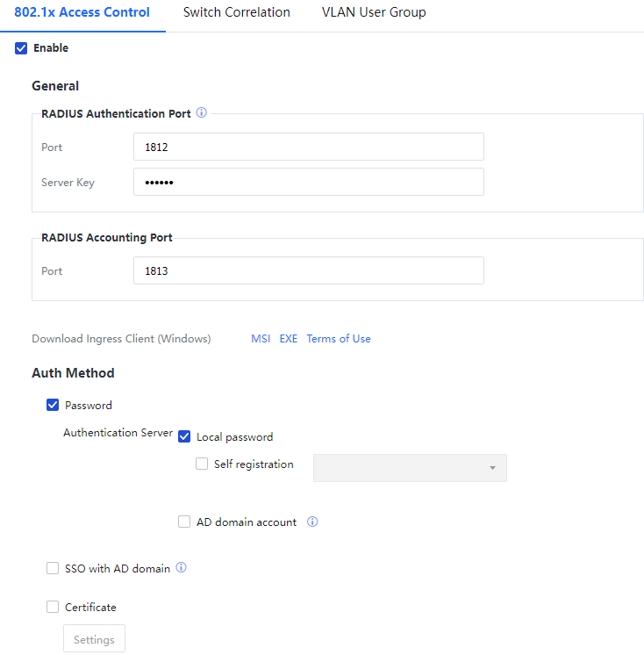Screen dimensions: 644x655
Task: Check the AD domain account option
Action: pos(184,522)
